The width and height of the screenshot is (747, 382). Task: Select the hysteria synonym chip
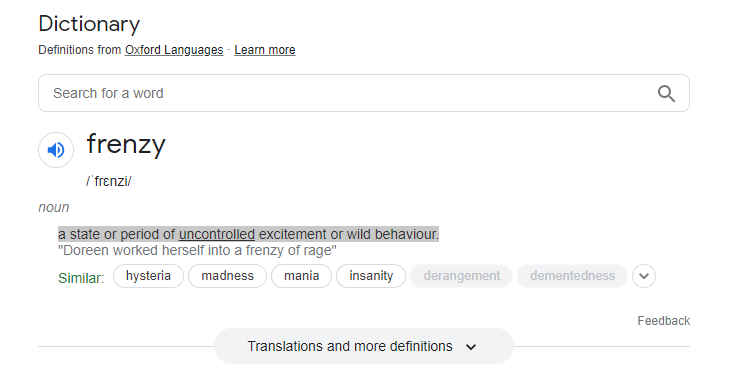tap(148, 276)
